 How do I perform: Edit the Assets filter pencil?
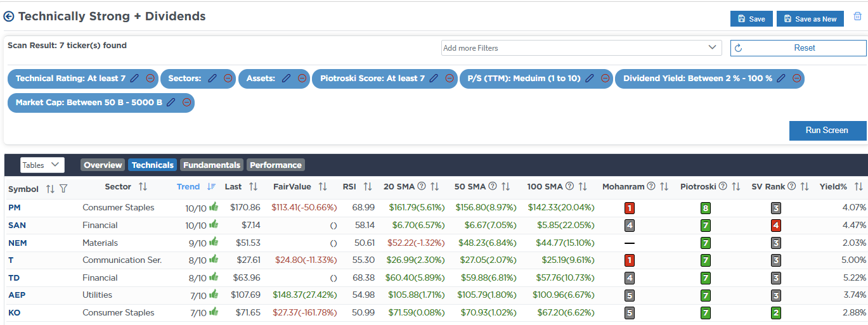tap(287, 79)
